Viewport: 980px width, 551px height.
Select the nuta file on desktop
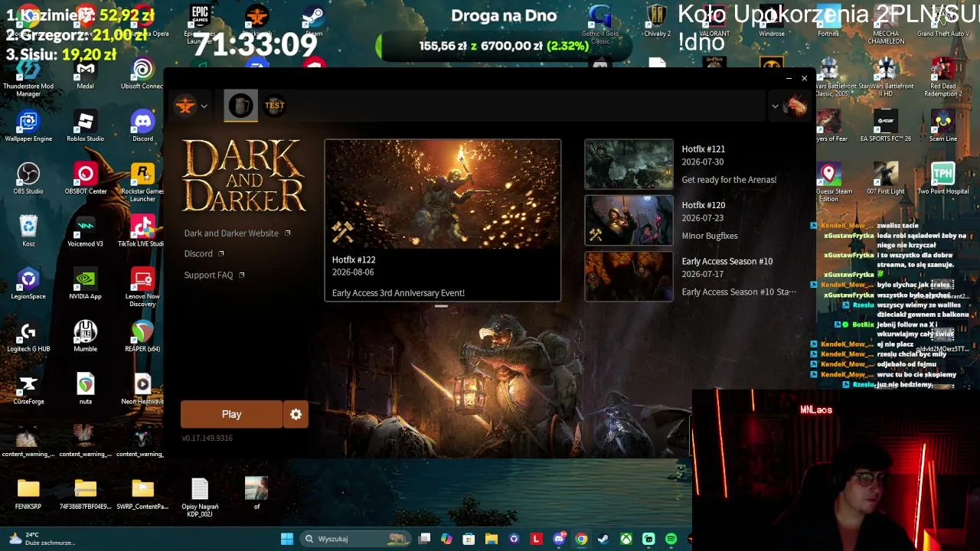pyautogui.click(x=85, y=388)
